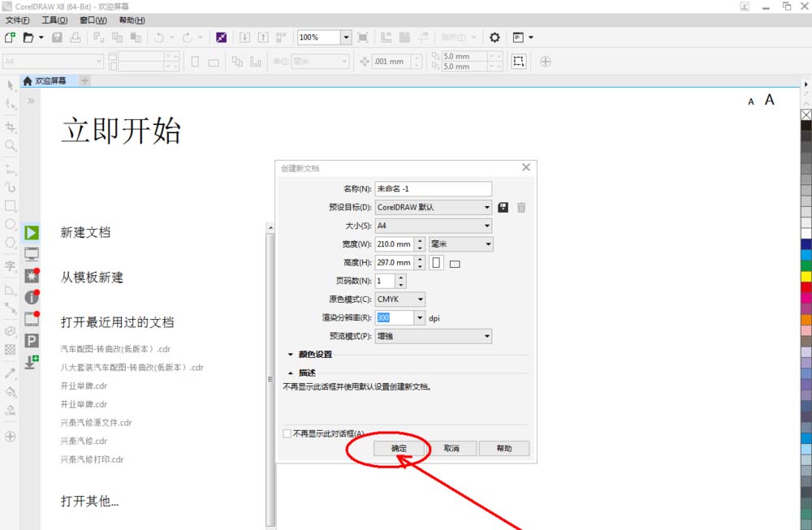Select the Pick tool in the toolbox

[11, 86]
